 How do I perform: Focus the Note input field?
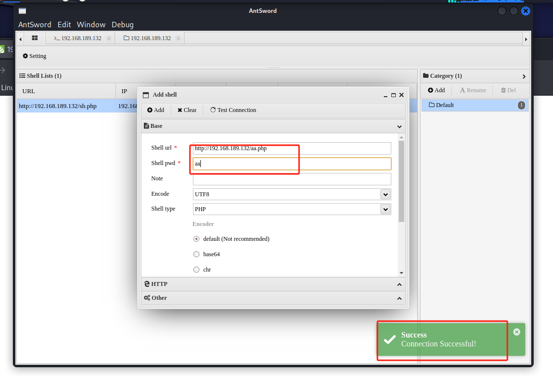[292, 179]
